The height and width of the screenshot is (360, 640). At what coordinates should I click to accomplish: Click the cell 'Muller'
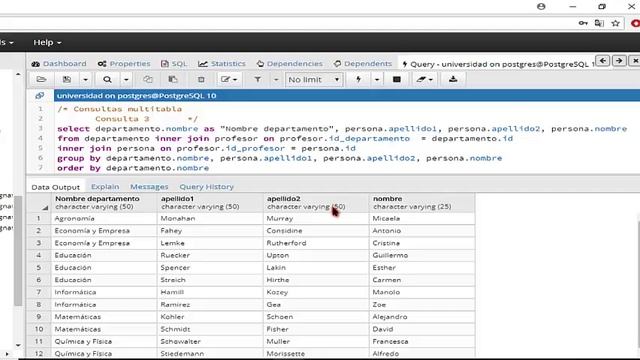316,341
